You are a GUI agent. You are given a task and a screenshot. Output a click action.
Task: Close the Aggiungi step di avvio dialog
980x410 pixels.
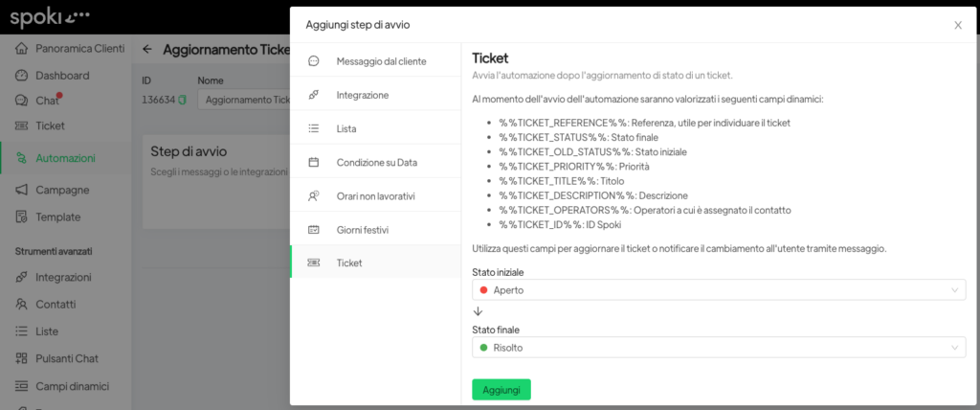click(x=957, y=25)
